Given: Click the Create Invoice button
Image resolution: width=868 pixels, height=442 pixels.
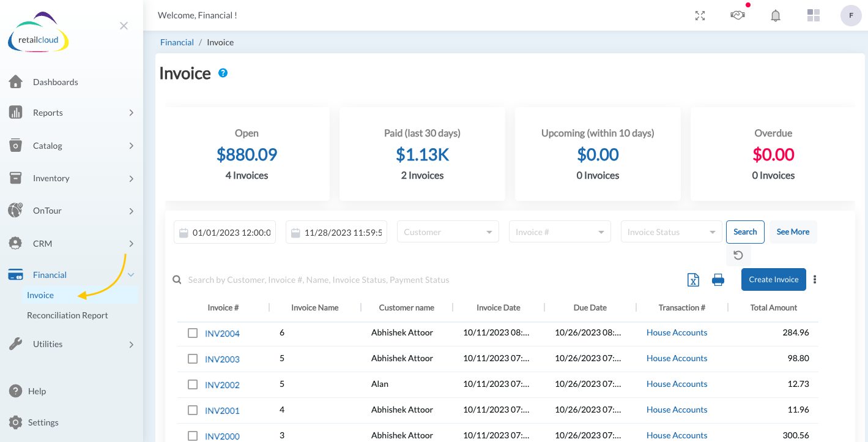Looking at the screenshot, I should point(773,279).
